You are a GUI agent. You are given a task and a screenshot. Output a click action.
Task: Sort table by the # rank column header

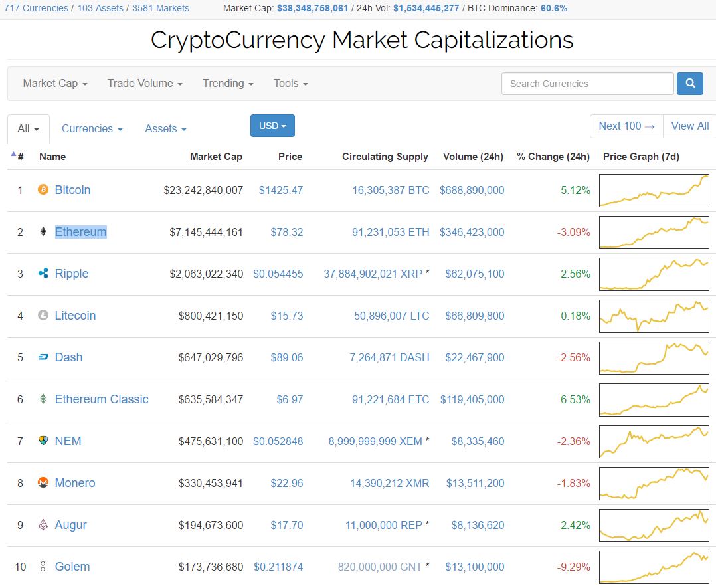click(x=20, y=157)
